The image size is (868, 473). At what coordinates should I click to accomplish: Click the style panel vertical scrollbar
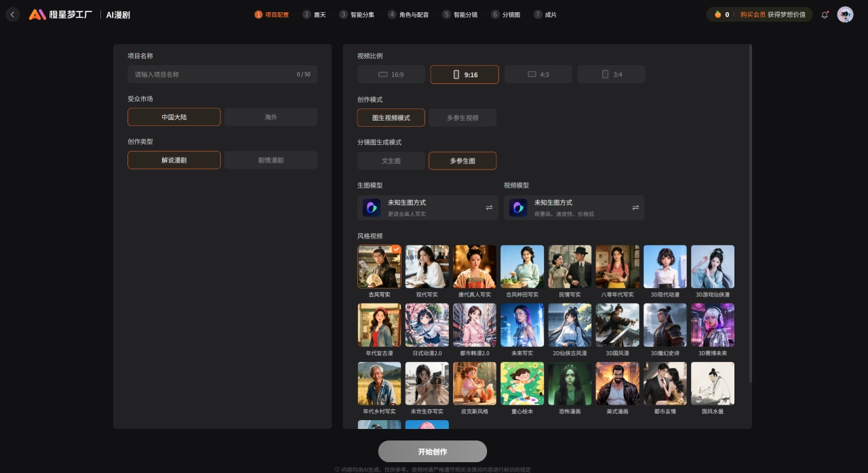(750, 213)
